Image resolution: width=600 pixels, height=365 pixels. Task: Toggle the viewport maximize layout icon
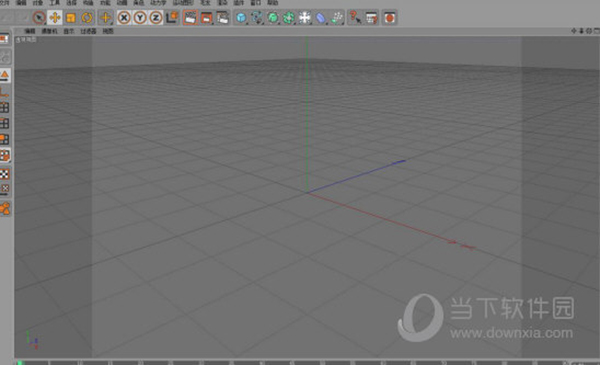pyautogui.click(x=596, y=31)
